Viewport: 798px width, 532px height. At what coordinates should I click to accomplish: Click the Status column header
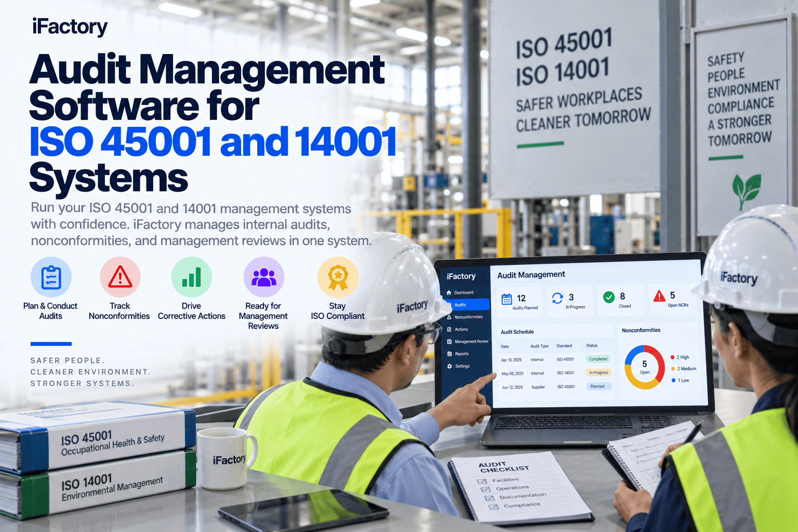tap(592, 345)
